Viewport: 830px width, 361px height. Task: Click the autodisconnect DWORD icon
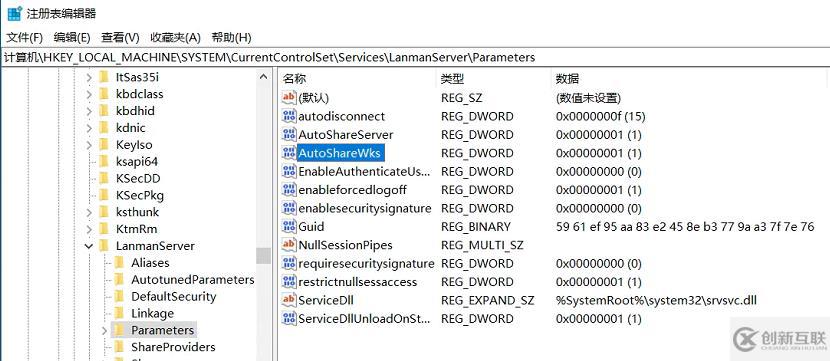(x=289, y=116)
